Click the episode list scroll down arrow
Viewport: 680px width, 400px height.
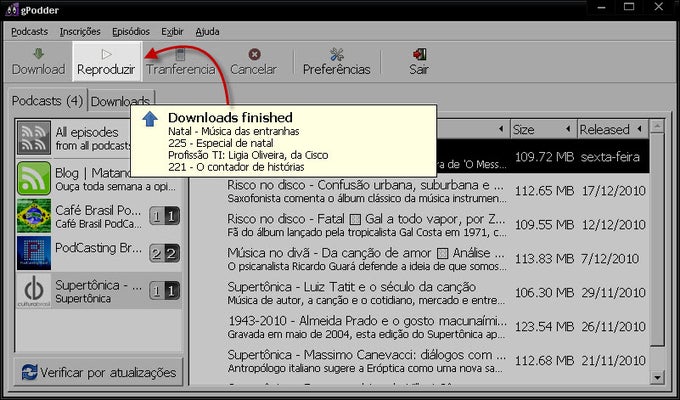pos(657,377)
